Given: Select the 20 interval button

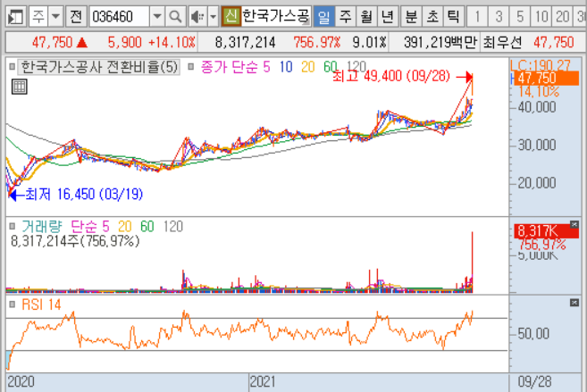Looking at the screenshot, I should [563, 17].
